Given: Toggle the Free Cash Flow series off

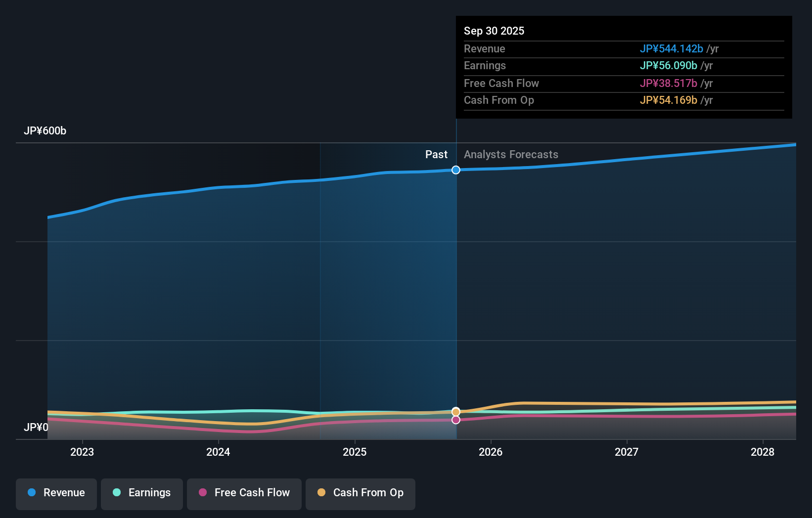Looking at the screenshot, I should pos(244,494).
